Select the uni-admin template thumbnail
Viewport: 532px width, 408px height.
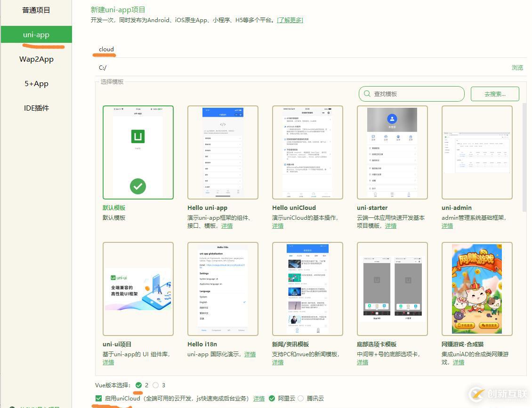click(477, 152)
